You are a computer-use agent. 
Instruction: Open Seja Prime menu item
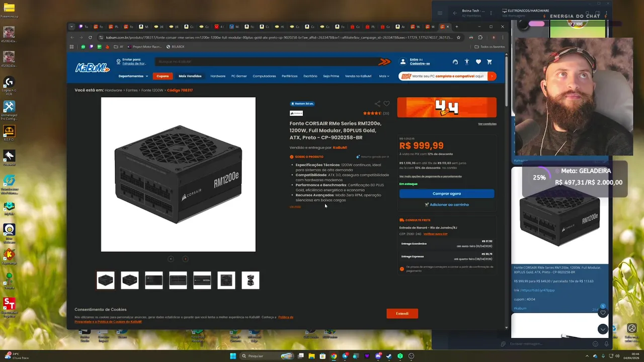tap(331, 76)
